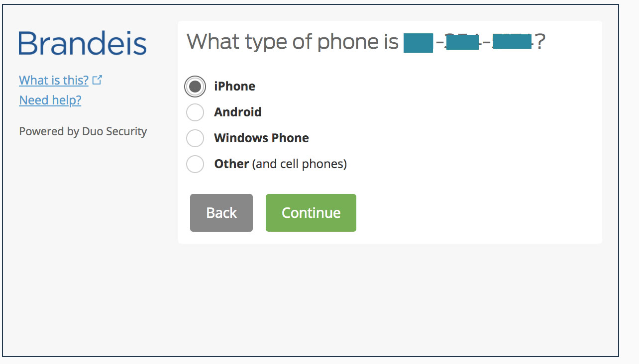Click the Brandeis logo
The width and height of the screenshot is (639, 364).
pos(83,43)
